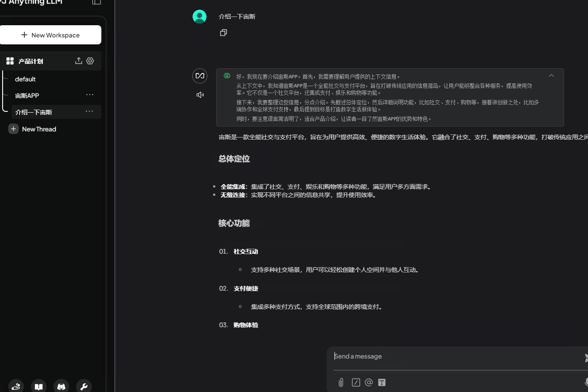This screenshot has height=392, width=588.
Task: Open text size options icon
Action: (382, 382)
